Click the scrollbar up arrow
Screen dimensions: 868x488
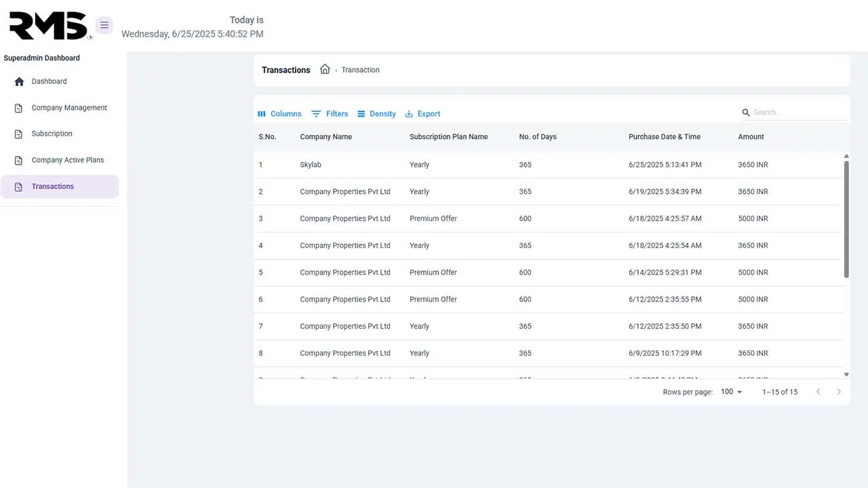pyautogui.click(x=846, y=156)
